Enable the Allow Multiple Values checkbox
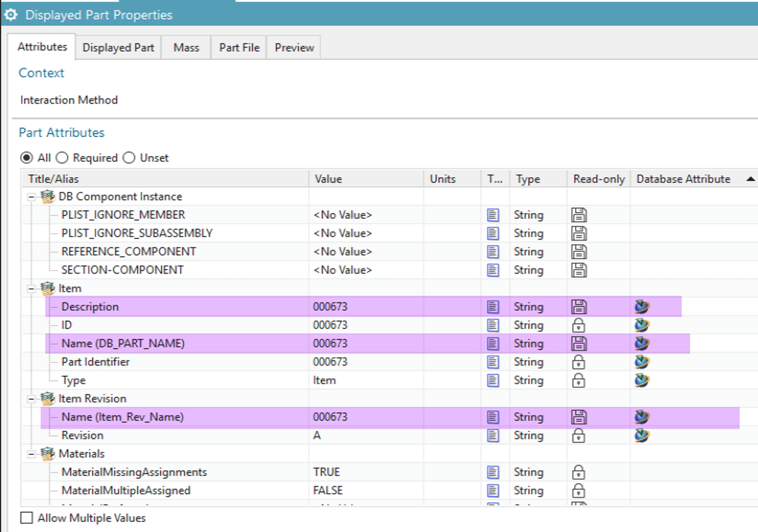758x532 pixels. click(x=26, y=518)
